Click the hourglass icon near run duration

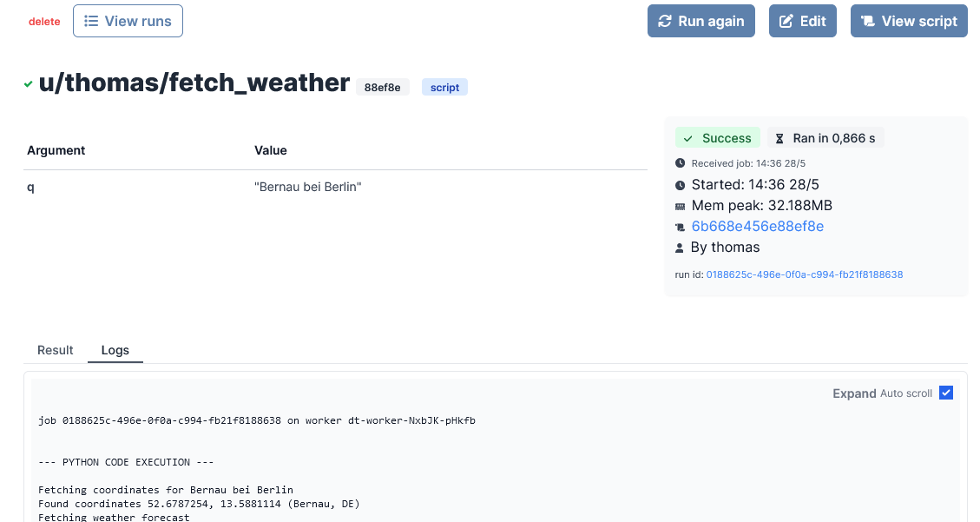pyautogui.click(x=779, y=138)
